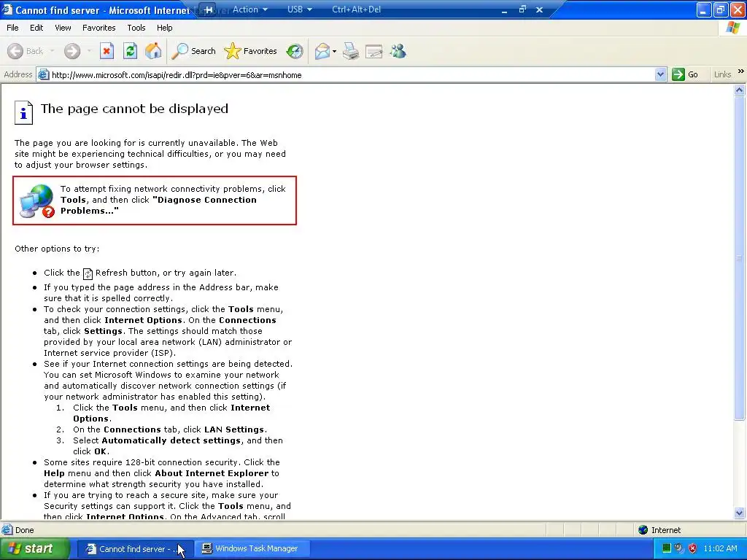Click the green Refresh toolbar icon
The image size is (747, 560).
coord(130,51)
